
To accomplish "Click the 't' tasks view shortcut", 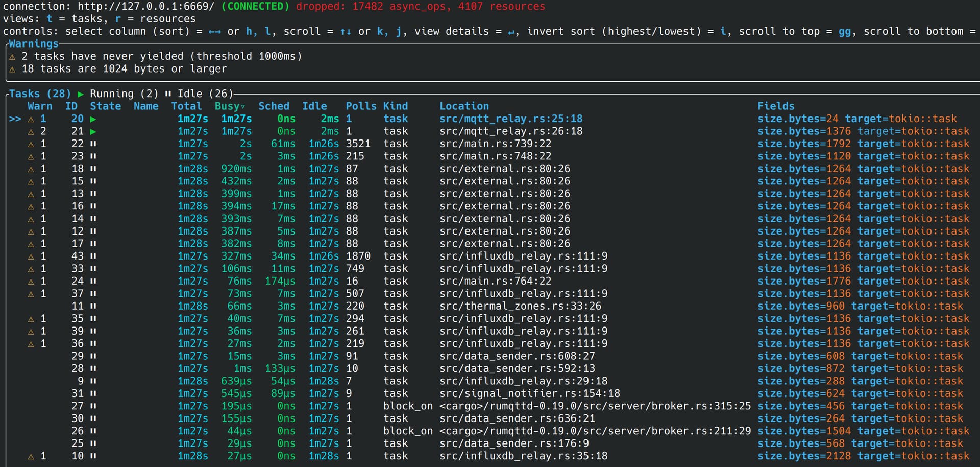I will click(50, 19).
